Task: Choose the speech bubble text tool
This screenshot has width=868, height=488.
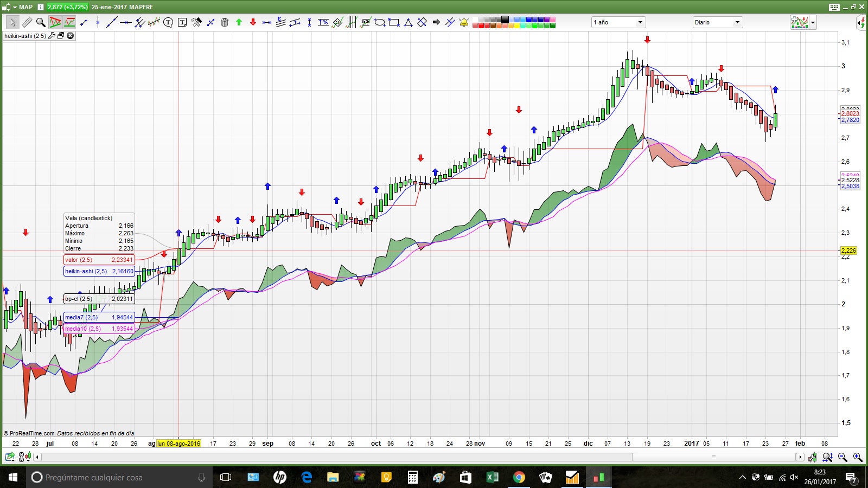Action: [x=168, y=22]
